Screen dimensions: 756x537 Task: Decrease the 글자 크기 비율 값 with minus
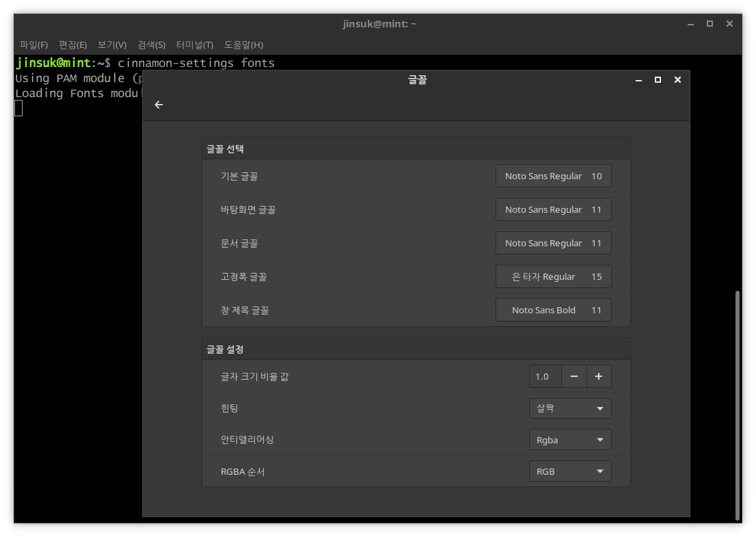point(573,376)
